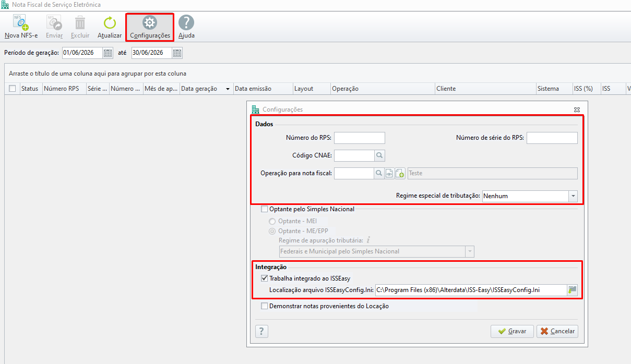Click the add new operation icon
The width and height of the screenshot is (631, 364).
coord(400,173)
